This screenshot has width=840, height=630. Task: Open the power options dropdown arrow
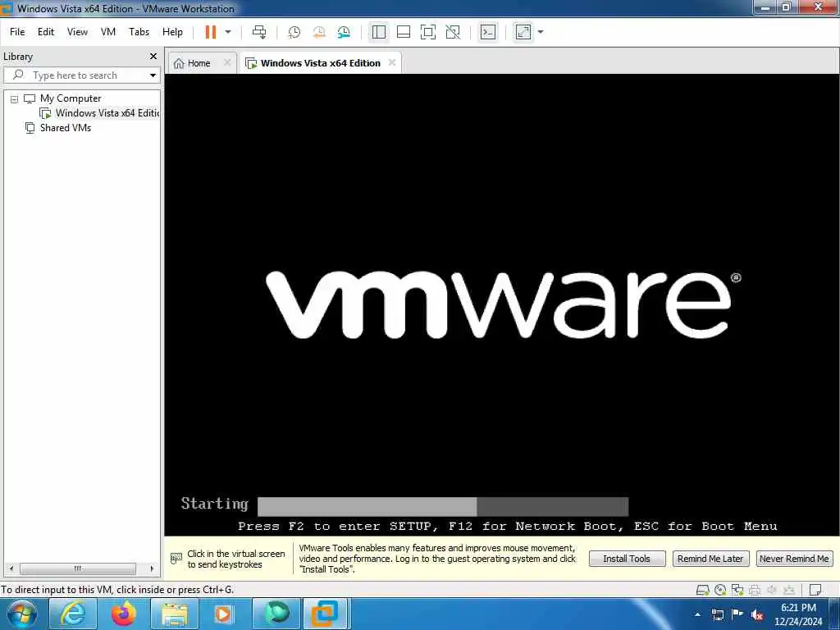click(x=228, y=32)
